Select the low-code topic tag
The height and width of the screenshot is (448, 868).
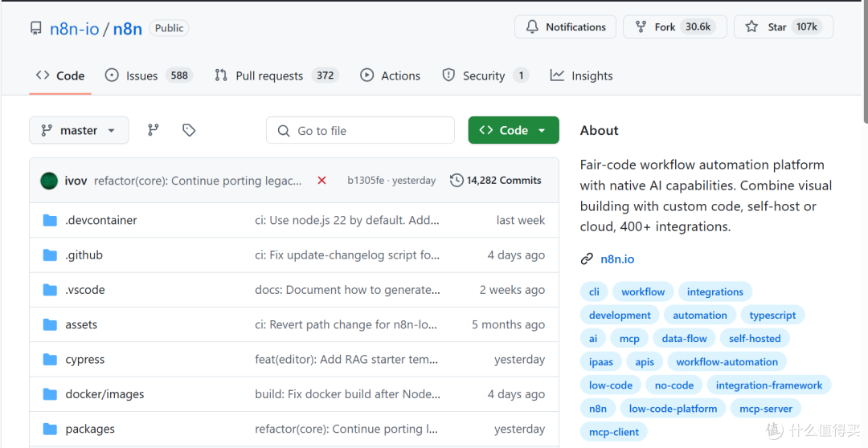(611, 385)
